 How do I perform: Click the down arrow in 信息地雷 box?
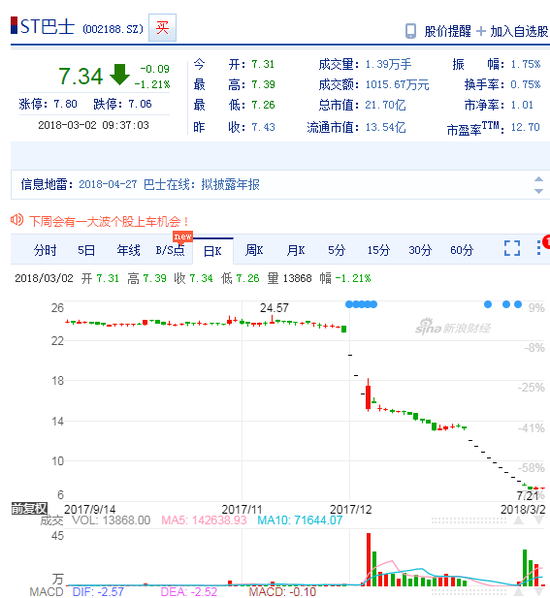(539, 191)
